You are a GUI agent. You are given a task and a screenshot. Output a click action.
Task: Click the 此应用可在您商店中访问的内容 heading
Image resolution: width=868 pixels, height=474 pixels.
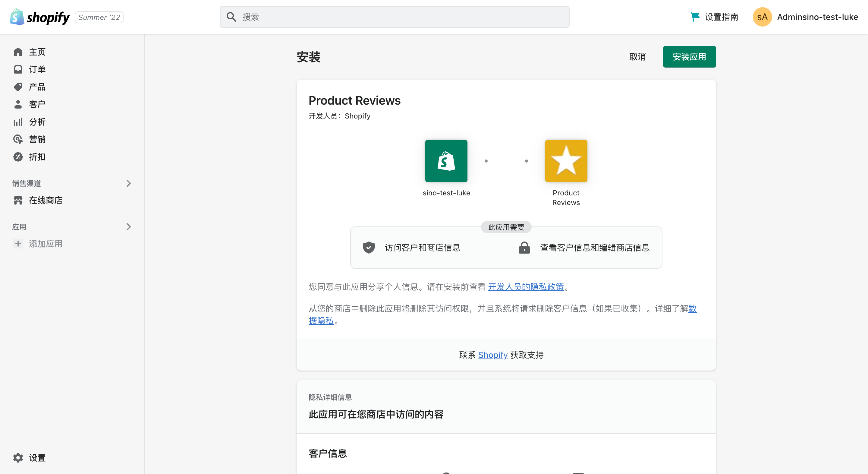(x=376, y=414)
